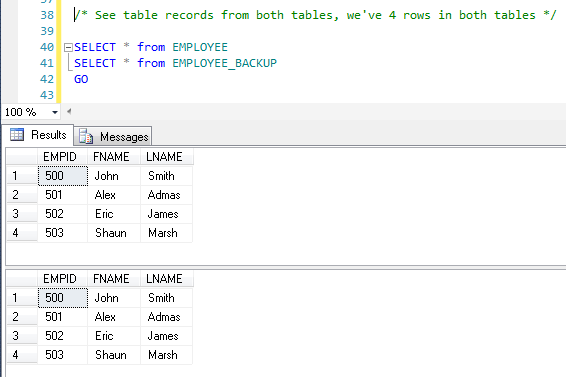Click Shaun in second result grid
This screenshot has height=377, width=566.
click(114, 355)
